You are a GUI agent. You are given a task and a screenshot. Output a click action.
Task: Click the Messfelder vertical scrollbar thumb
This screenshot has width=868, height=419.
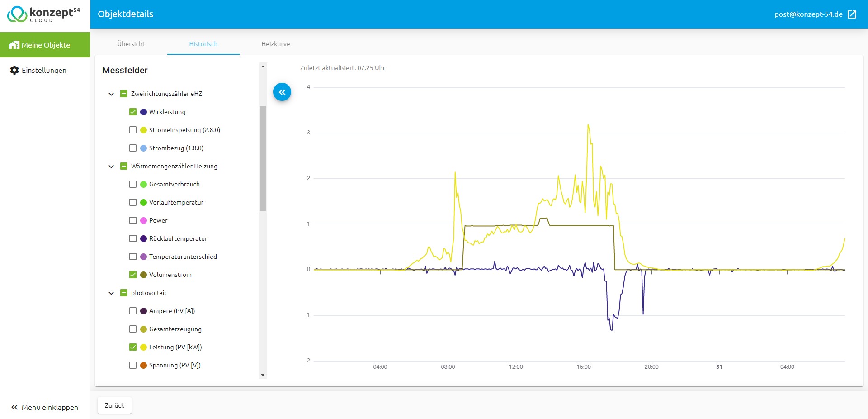pos(263,158)
